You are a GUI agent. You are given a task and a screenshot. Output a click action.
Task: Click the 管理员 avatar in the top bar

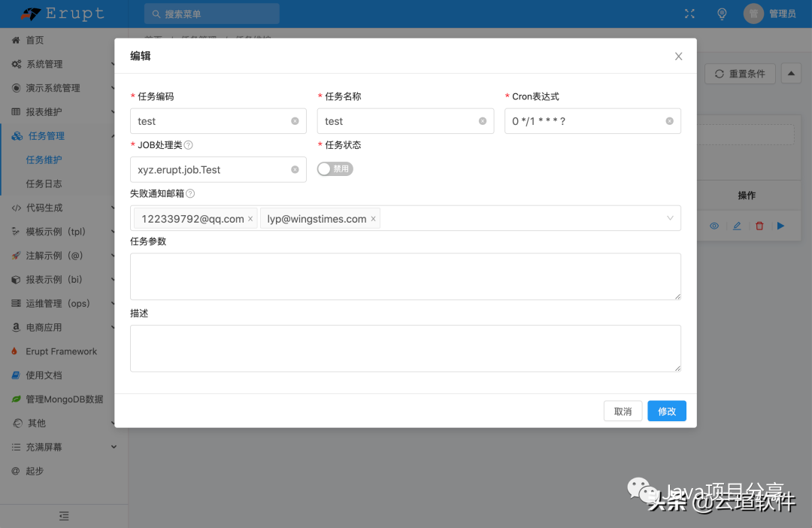753,13
